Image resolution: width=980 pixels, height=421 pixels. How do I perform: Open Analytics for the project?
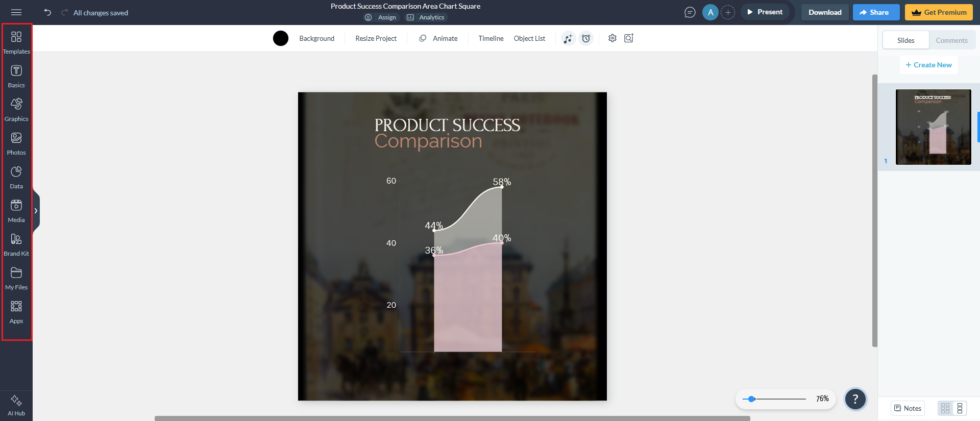click(x=426, y=17)
